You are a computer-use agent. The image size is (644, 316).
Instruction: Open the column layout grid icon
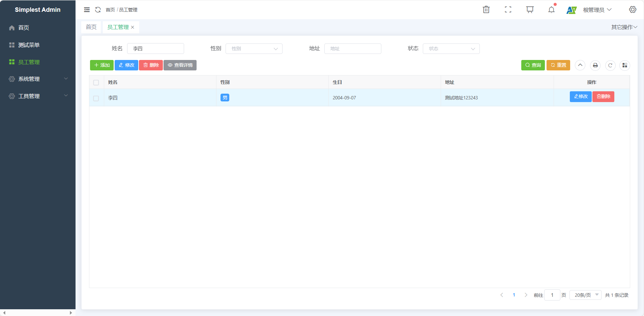click(x=624, y=65)
